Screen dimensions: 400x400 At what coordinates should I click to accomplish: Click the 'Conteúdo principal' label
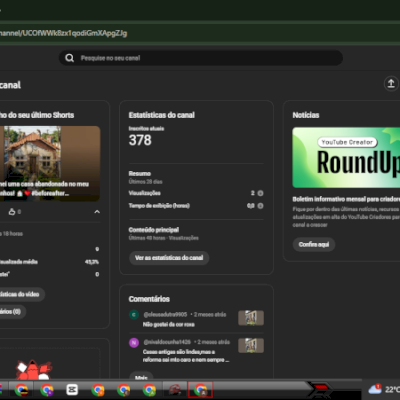pyautogui.click(x=154, y=230)
